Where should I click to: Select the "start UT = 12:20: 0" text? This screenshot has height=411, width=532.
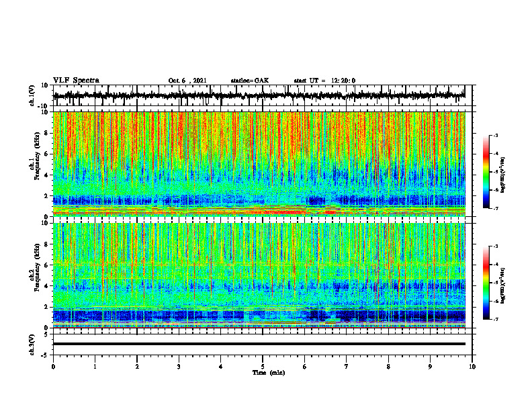pyautogui.click(x=324, y=81)
